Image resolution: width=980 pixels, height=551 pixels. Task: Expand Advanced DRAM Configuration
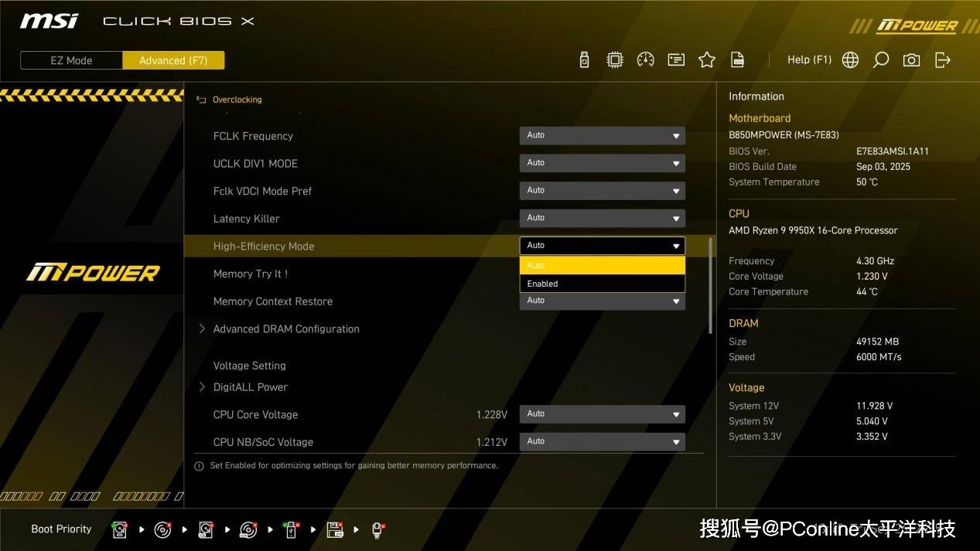(x=285, y=329)
